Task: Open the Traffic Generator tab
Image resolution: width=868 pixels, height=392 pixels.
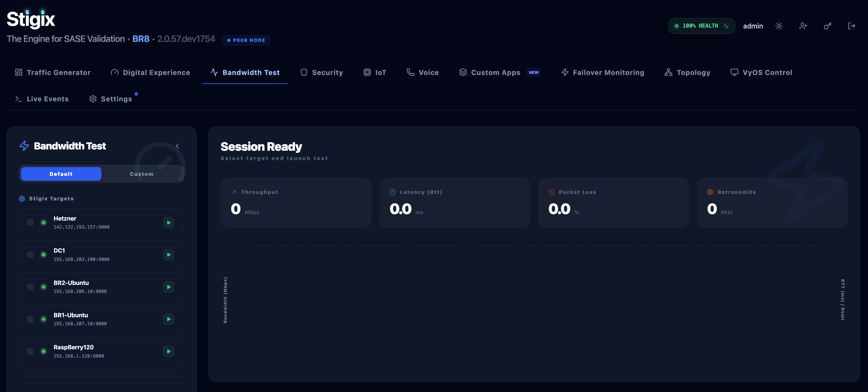Action: coord(53,72)
